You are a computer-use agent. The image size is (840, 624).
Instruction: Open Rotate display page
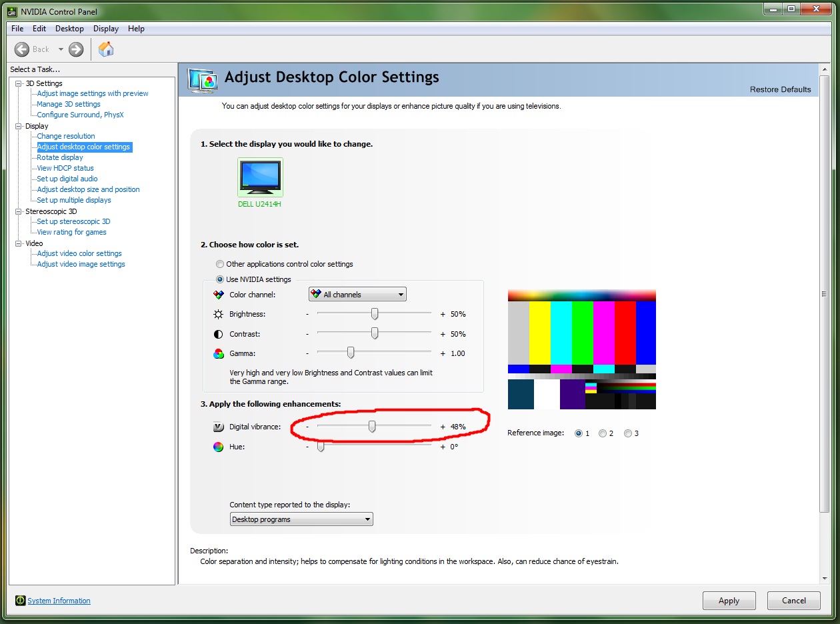point(60,157)
